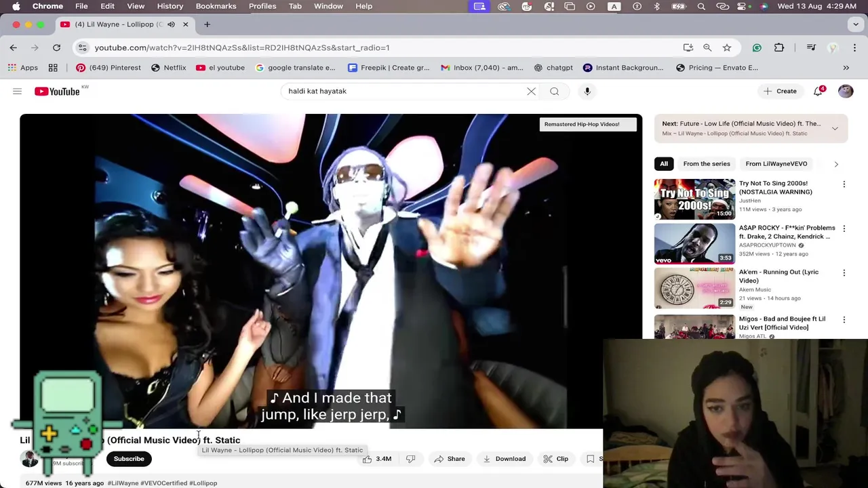Open the Create dropdown button
868x488 pixels.
(779, 91)
